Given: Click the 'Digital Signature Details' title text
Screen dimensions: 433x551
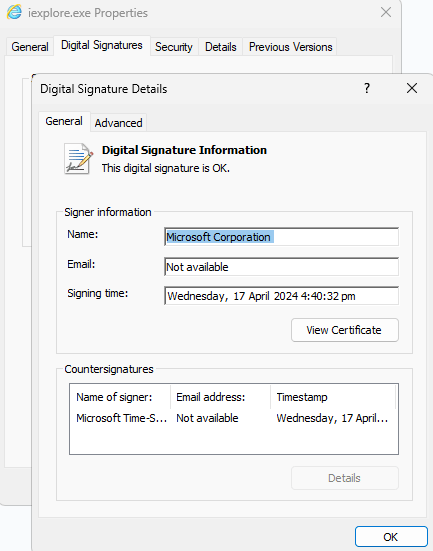Looking at the screenshot, I should point(104,89).
